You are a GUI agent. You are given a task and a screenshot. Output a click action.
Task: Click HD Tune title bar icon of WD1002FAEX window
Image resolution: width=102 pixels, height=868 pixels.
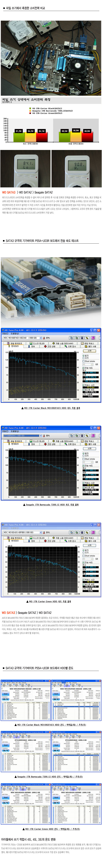click(3, 330)
